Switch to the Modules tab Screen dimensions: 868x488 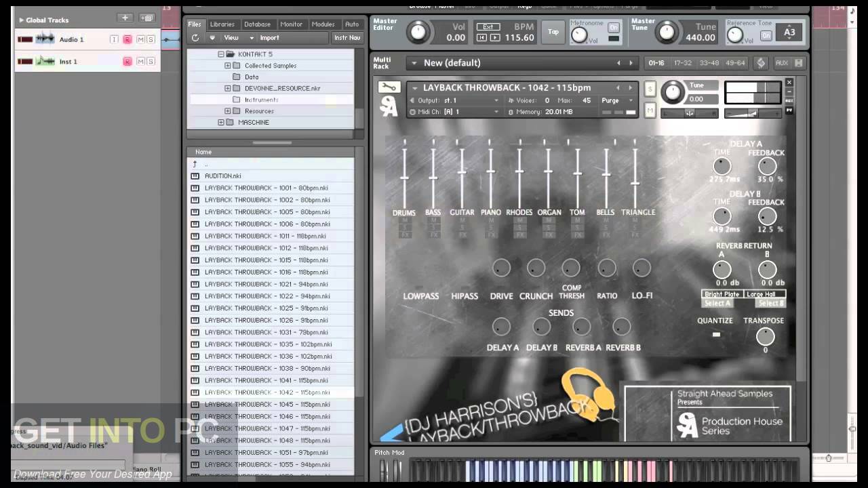coord(323,24)
